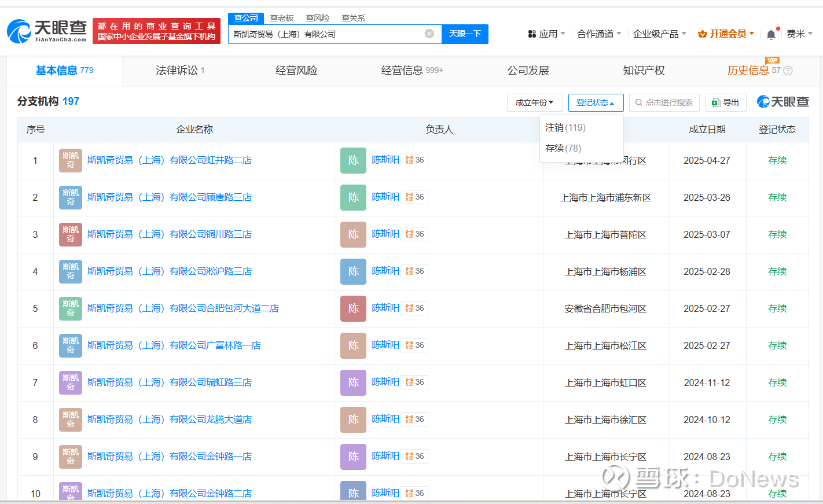Open 陈斯阳 person link in row 2

385,197
